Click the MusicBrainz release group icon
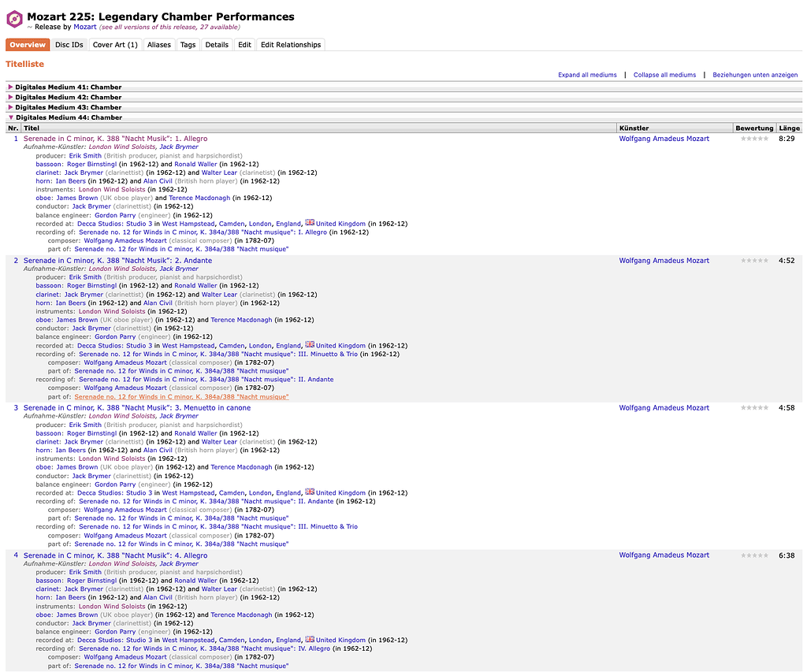The height and width of the screenshot is (672, 807). 13,17
